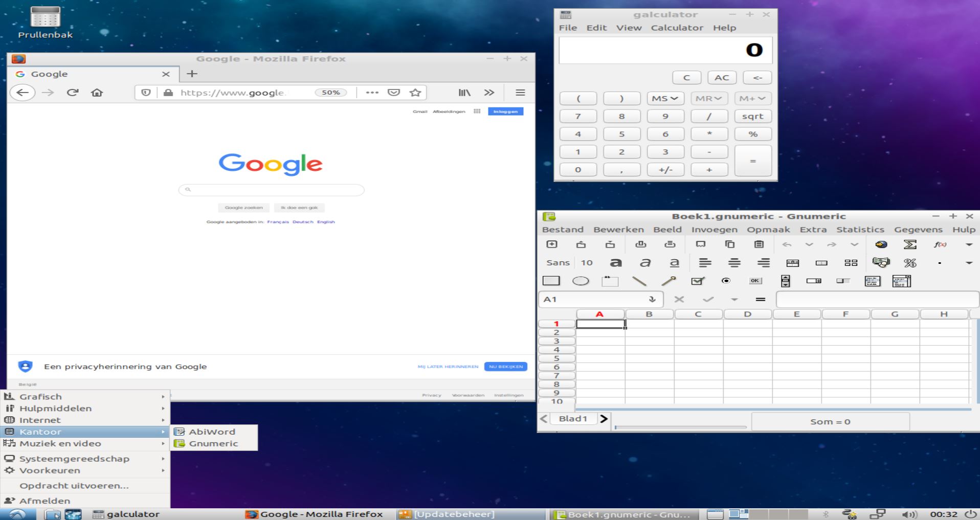Insert a checkbox object in Gnumeric

pyautogui.click(x=698, y=281)
